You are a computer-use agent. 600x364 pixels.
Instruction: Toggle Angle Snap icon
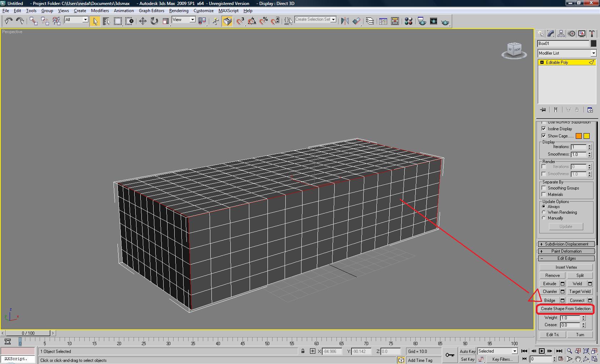point(252,21)
